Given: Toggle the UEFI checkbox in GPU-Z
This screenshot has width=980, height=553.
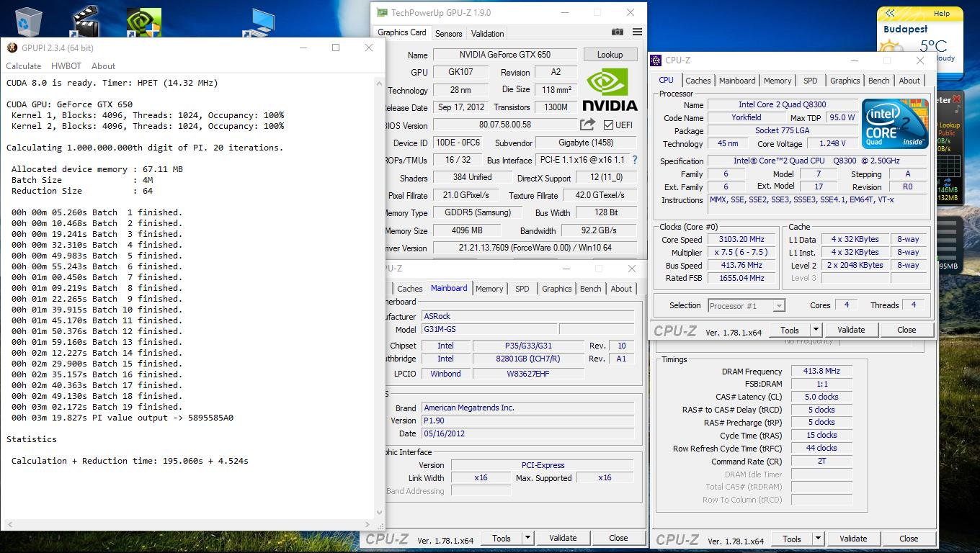Looking at the screenshot, I should [609, 125].
